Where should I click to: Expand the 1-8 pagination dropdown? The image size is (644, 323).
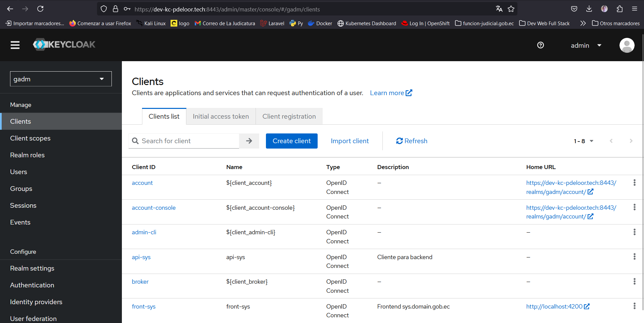point(584,141)
